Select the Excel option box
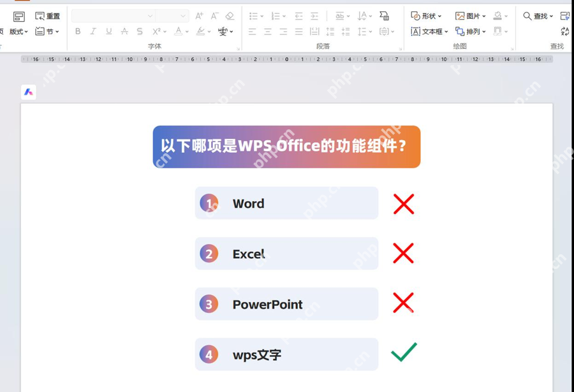The width and height of the screenshot is (574, 392). point(286,254)
